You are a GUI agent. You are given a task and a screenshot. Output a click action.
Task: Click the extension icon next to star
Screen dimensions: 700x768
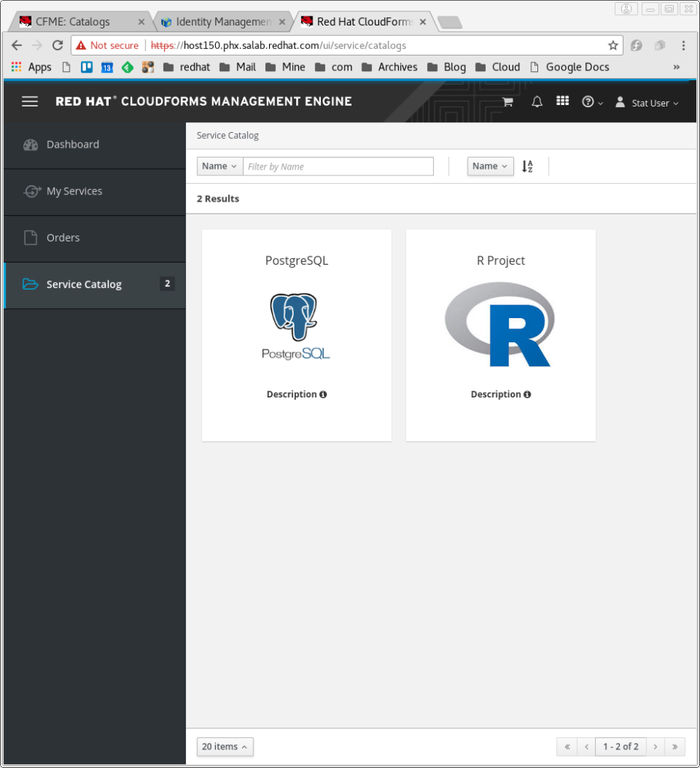click(x=636, y=45)
